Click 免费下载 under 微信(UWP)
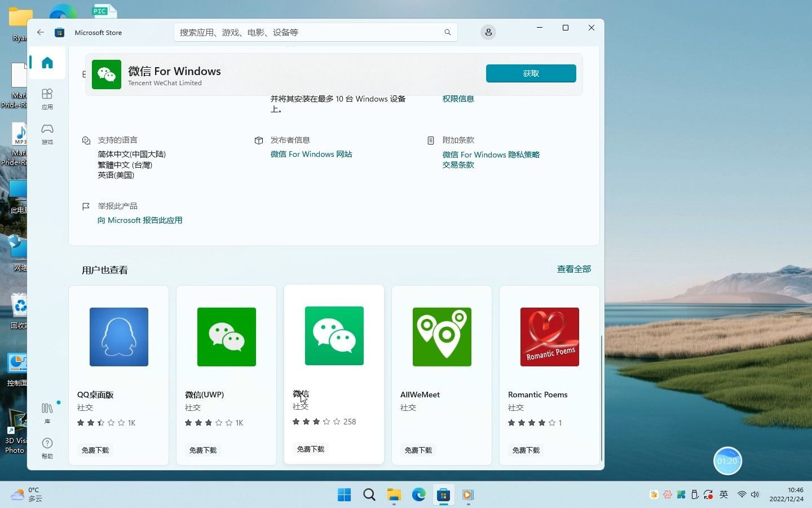The height and width of the screenshot is (508, 812). (203, 450)
